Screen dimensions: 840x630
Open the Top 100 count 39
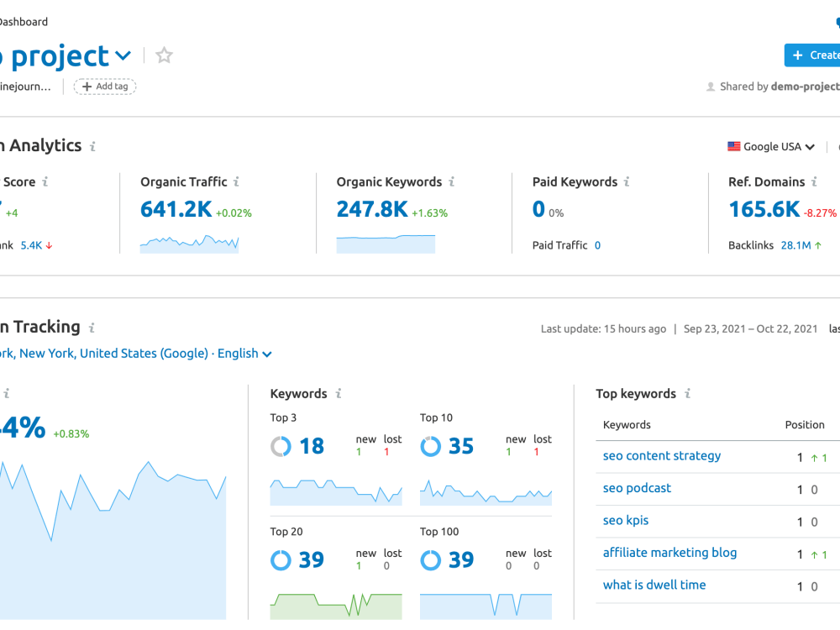pos(461,560)
